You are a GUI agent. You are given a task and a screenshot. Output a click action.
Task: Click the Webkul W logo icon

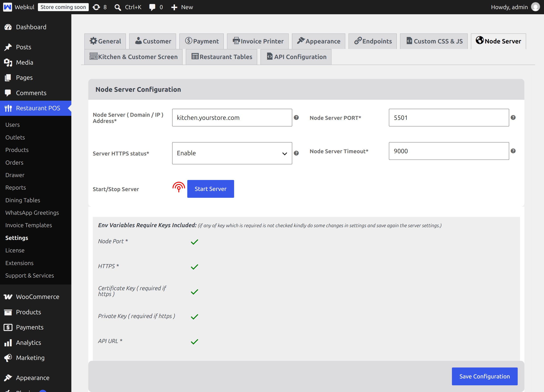tap(7, 7)
